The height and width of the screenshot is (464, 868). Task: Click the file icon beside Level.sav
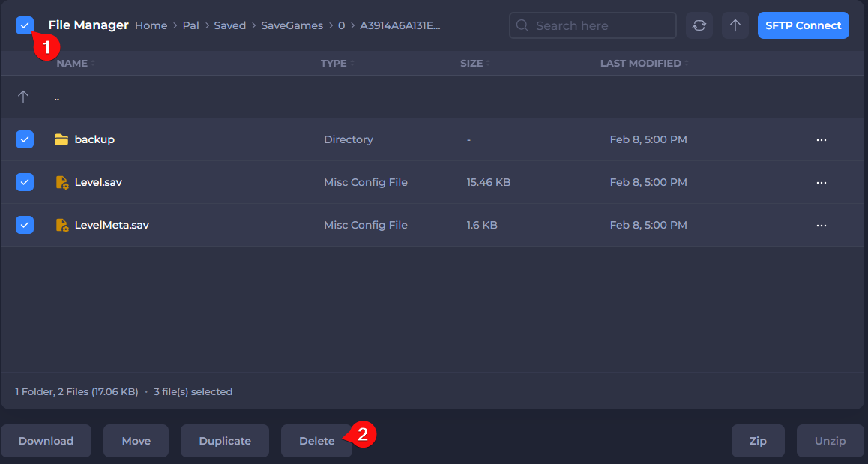coord(62,181)
